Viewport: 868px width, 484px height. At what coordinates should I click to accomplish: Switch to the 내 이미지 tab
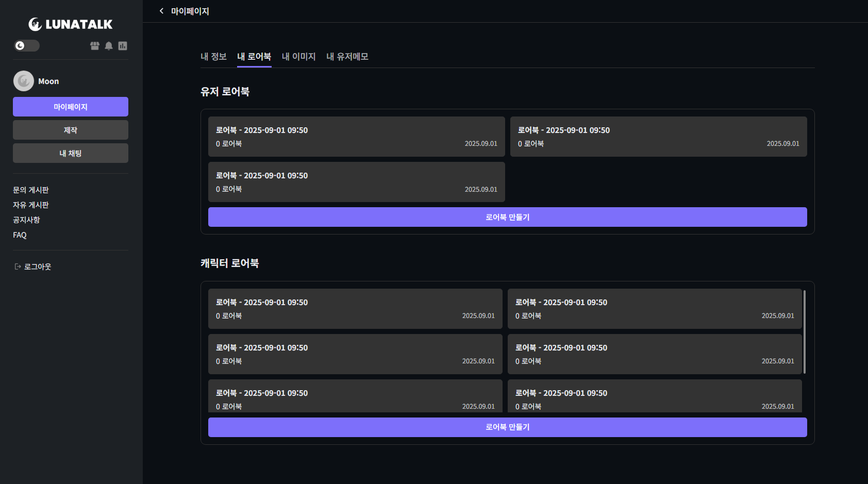298,57
